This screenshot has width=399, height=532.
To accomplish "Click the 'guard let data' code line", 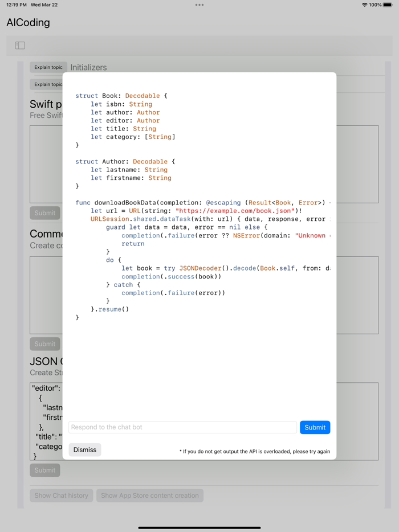I will (187, 227).
